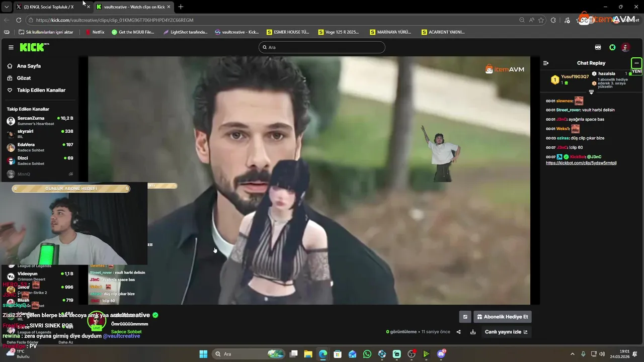Close the vaultcreative Kick tab
This screenshot has width=644, height=362.
point(169,7)
